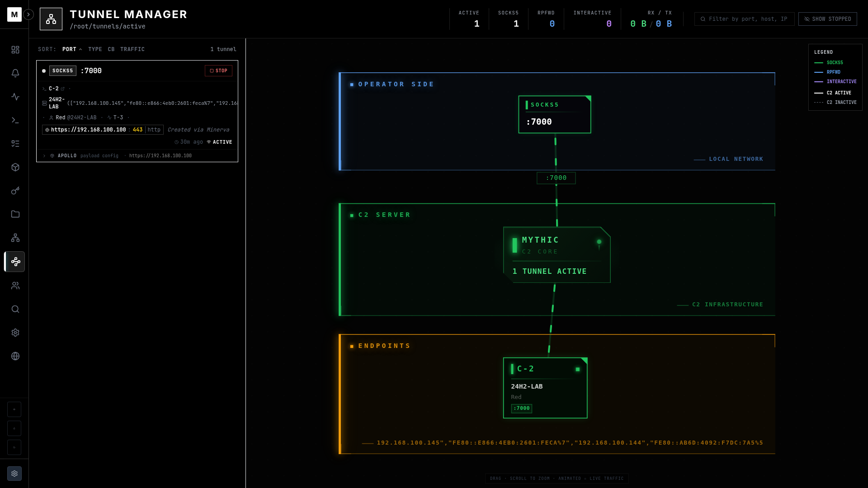
Task: Toggle the Interactive legend entry
Action: coord(841,82)
